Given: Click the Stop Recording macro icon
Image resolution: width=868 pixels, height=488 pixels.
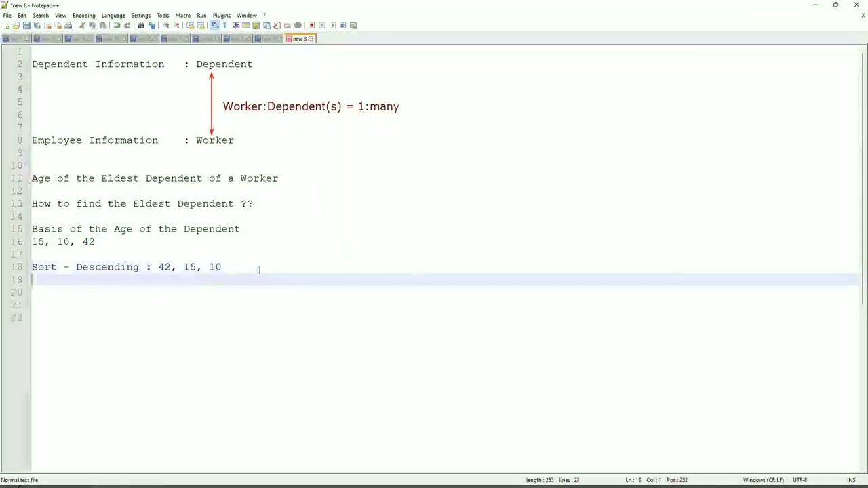Looking at the screenshot, I should (x=322, y=26).
